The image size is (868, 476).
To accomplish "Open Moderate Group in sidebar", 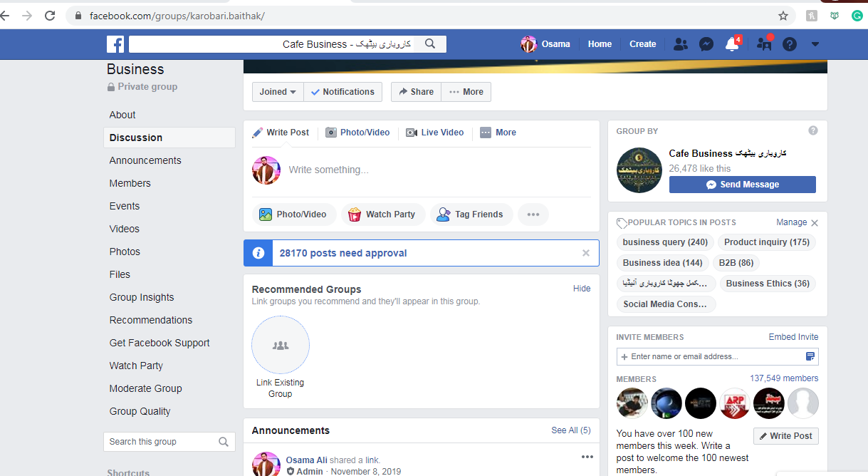I will (x=146, y=388).
